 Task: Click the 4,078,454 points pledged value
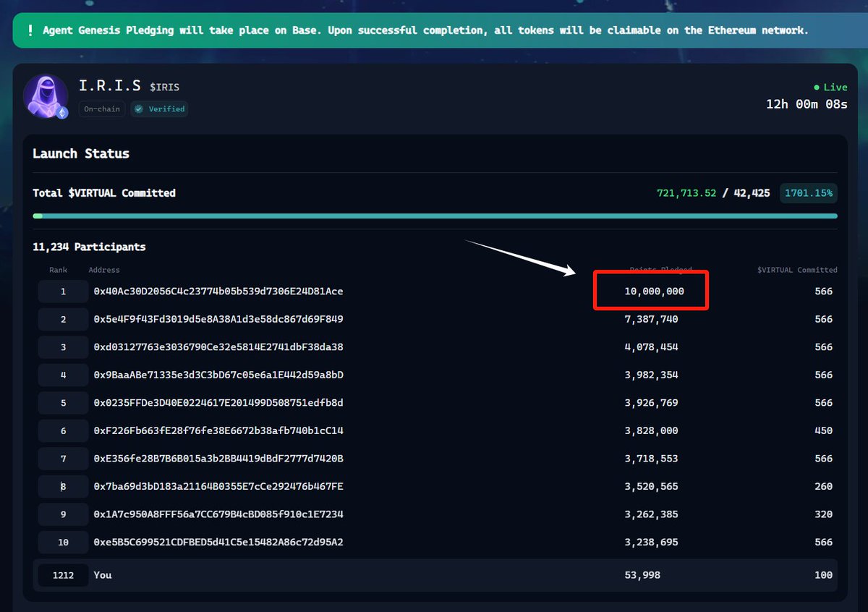click(651, 347)
